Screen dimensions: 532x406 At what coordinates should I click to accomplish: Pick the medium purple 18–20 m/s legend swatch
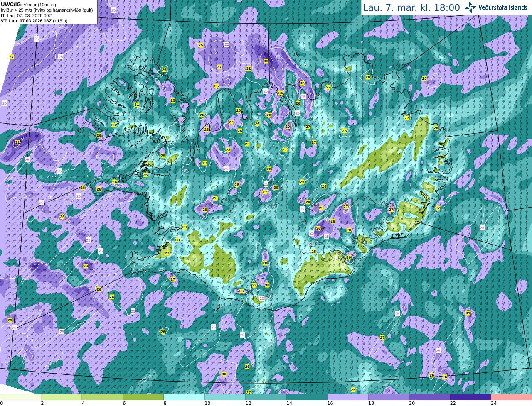[x=389, y=397]
